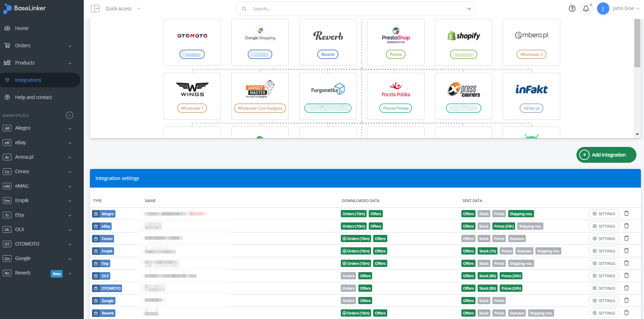Toggle the sidebar collapse icon
The height and width of the screenshot is (319, 644).
coord(95,9)
